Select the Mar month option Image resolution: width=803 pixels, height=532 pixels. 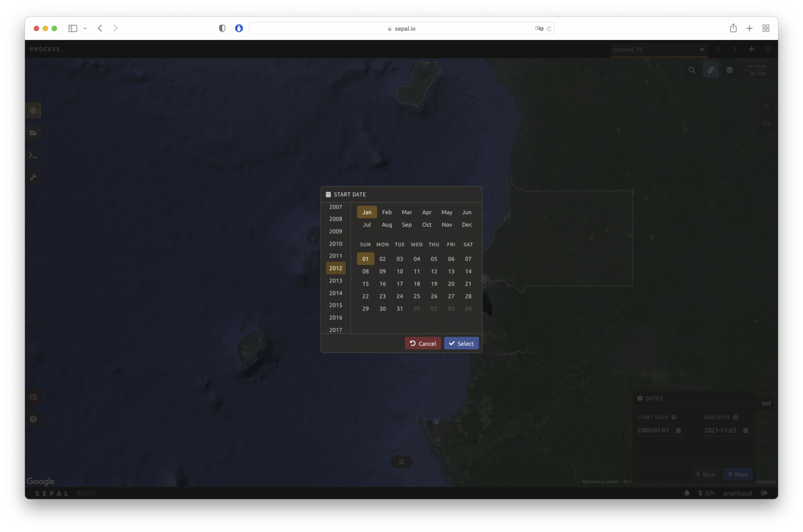pos(406,212)
